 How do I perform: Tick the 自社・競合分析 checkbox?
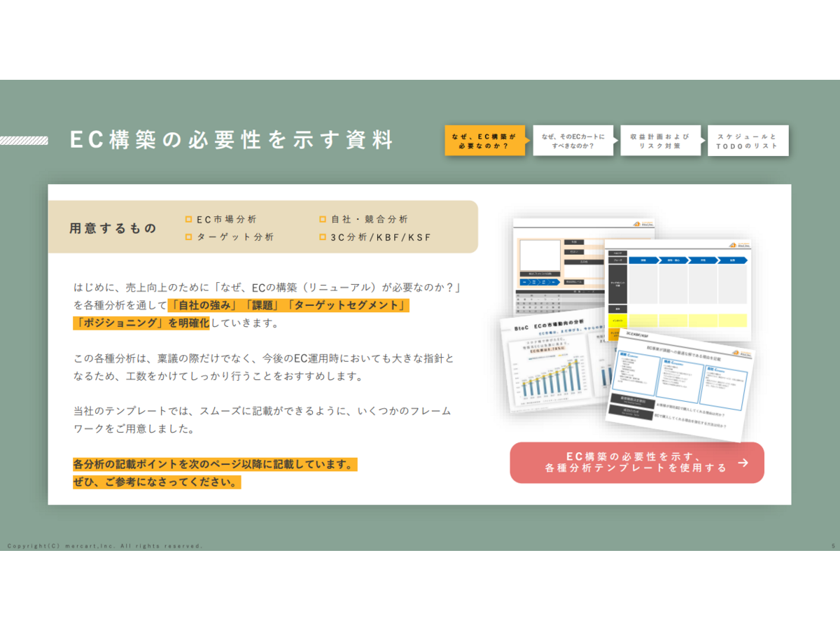pyautogui.click(x=323, y=219)
